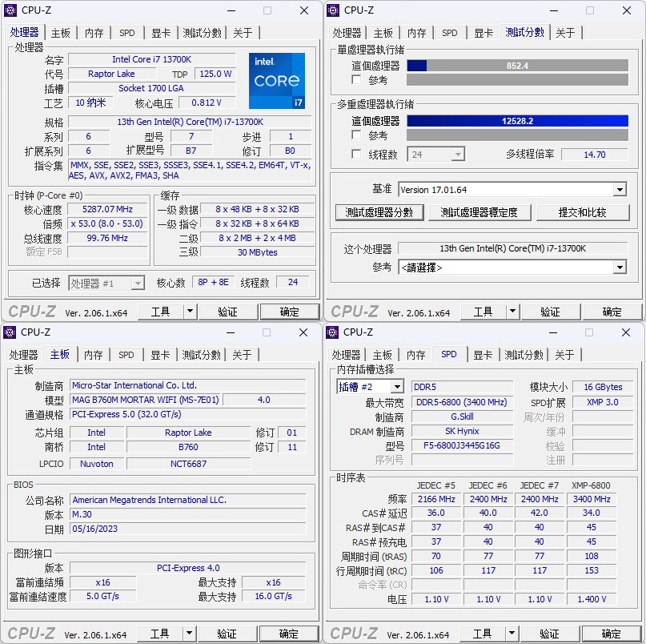The width and height of the screenshot is (646, 644).
Task: Toggle the 线程数 checkbox
Action: [x=357, y=154]
